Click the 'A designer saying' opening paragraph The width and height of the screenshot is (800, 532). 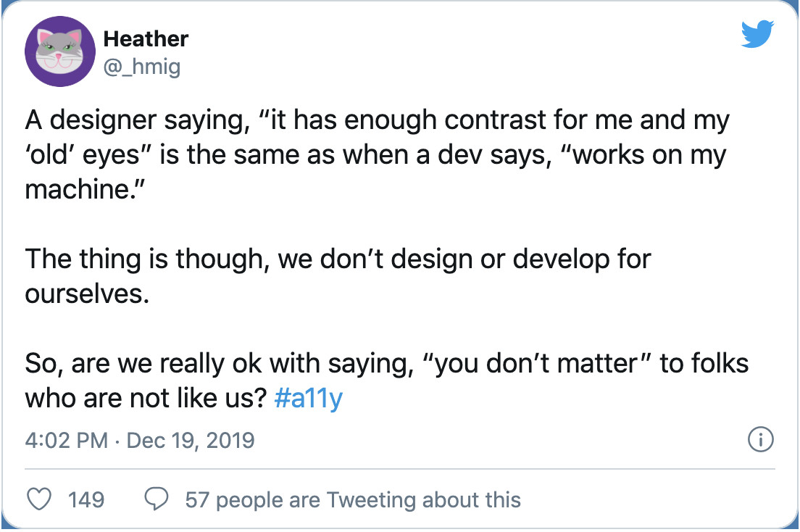click(377, 121)
